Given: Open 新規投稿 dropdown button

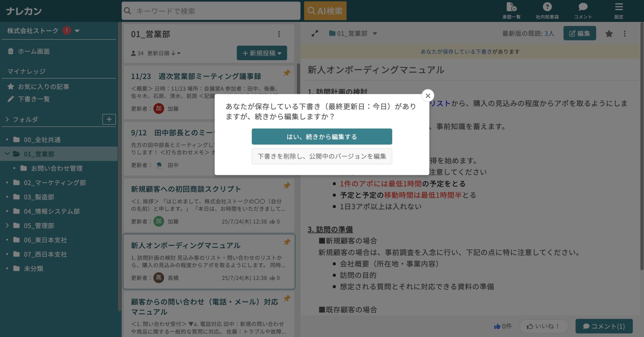Looking at the screenshot, I should (x=262, y=53).
